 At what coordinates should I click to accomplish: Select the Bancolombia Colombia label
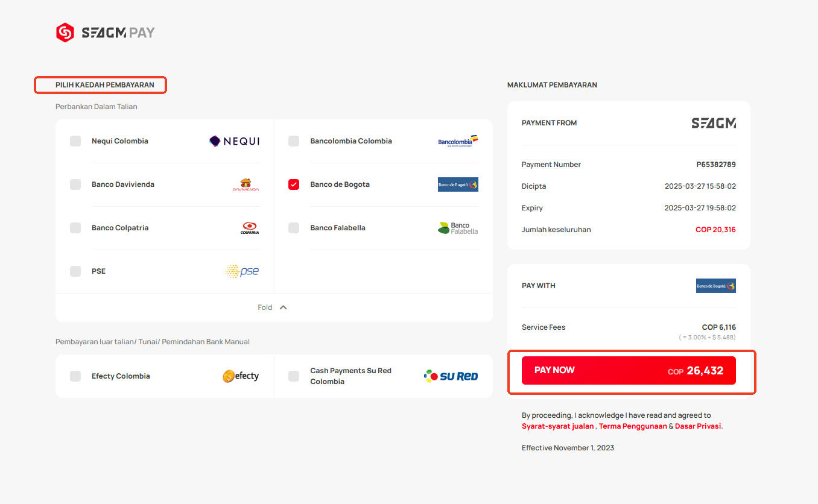[351, 141]
